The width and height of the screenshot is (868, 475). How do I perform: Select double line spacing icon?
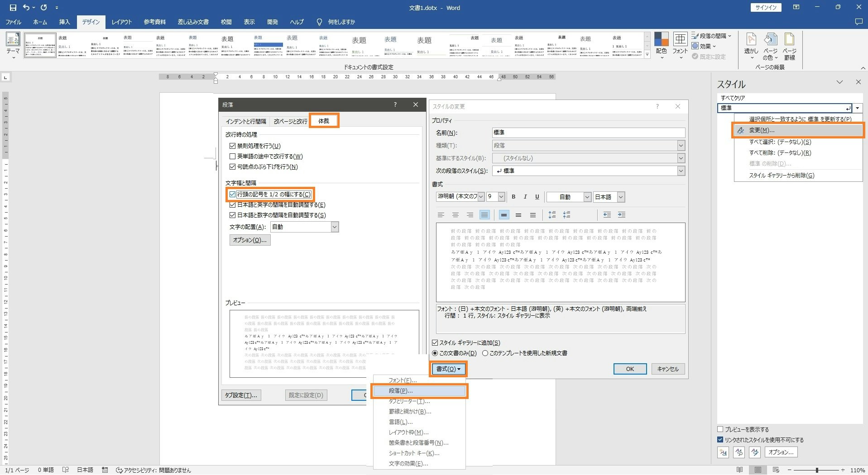[533, 215]
